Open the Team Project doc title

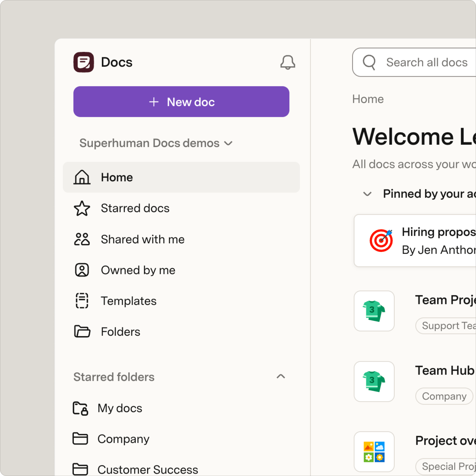click(x=446, y=300)
